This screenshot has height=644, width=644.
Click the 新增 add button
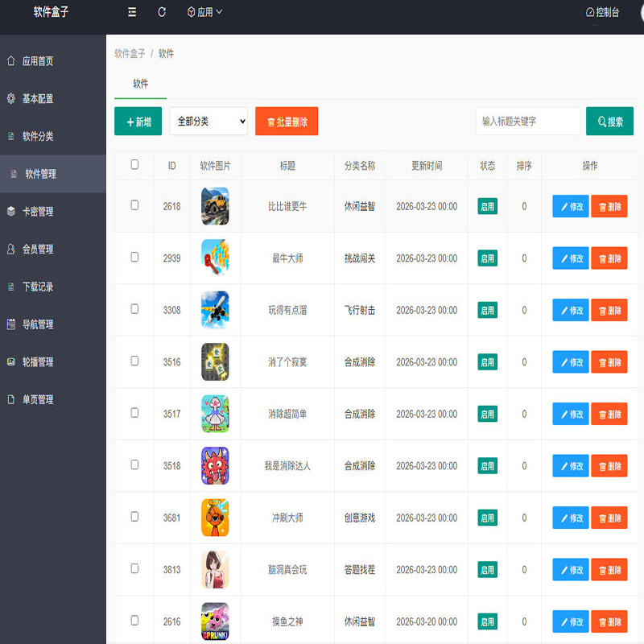pyautogui.click(x=137, y=121)
